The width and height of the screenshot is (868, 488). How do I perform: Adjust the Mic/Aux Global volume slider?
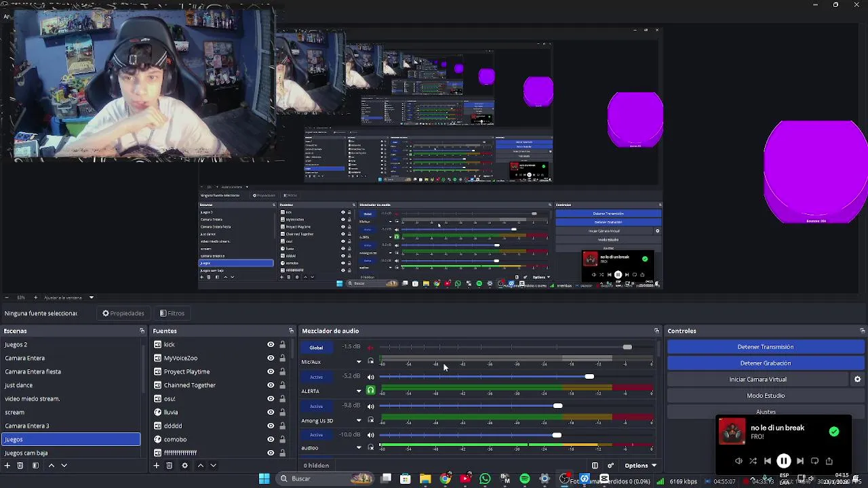[x=627, y=348]
